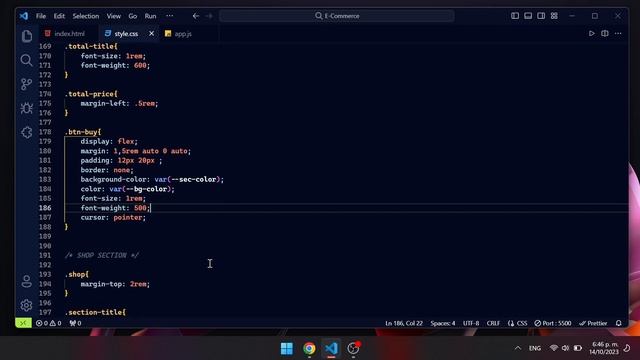The image size is (640, 360).
Task: Show errors and warnings count in status bar
Action: (x=49, y=323)
